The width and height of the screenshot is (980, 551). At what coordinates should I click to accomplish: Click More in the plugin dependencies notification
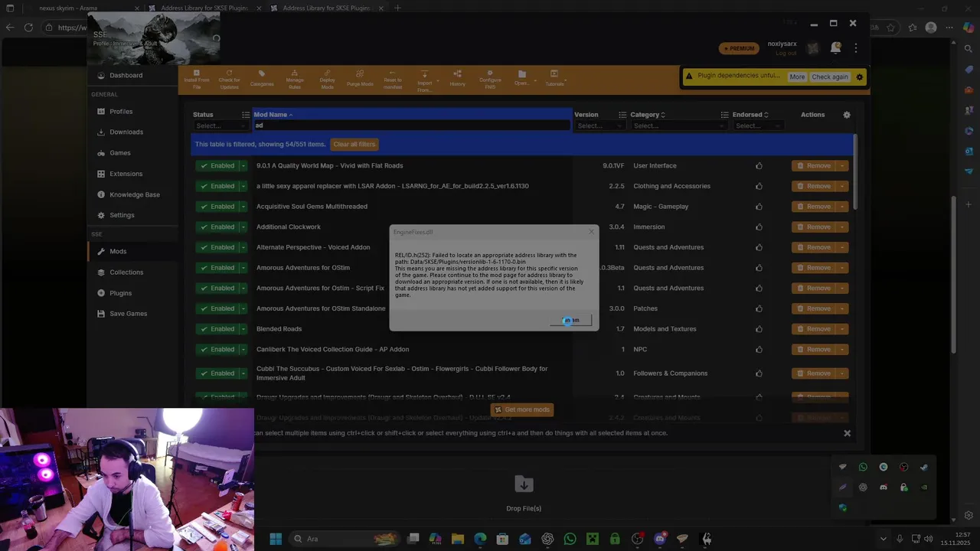pos(797,77)
